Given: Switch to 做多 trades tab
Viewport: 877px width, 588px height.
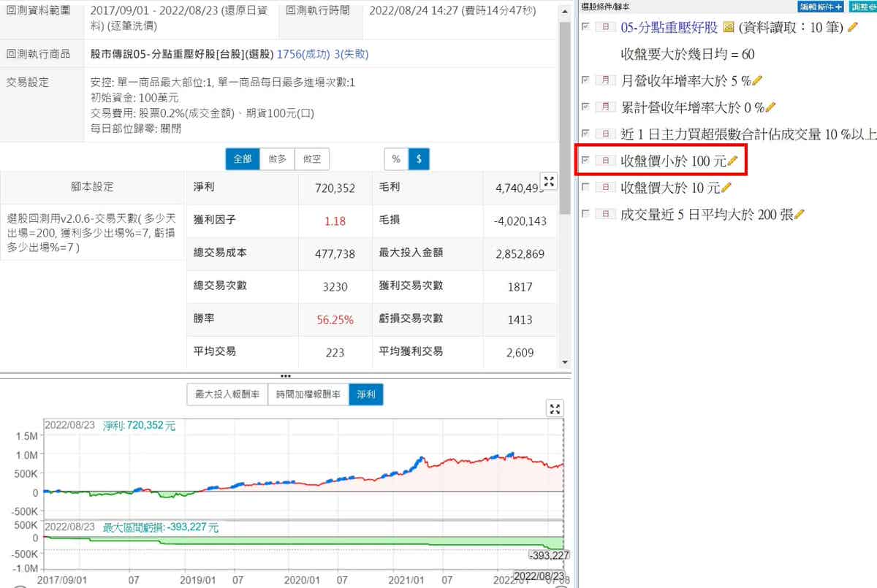Looking at the screenshot, I should point(277,159).
